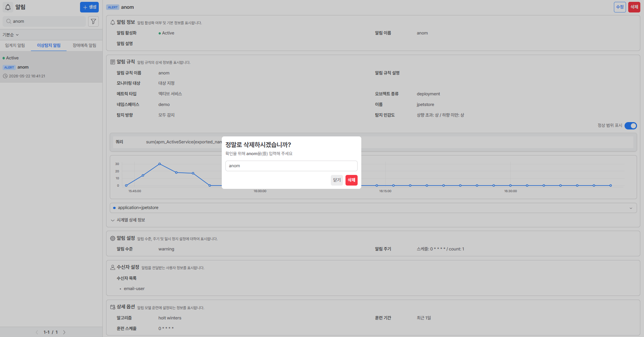The height and width of the screenshot is (337, 644).
Task: Confirm deletion with dialog 삭제 button
Action: click(x=351, y=180)
